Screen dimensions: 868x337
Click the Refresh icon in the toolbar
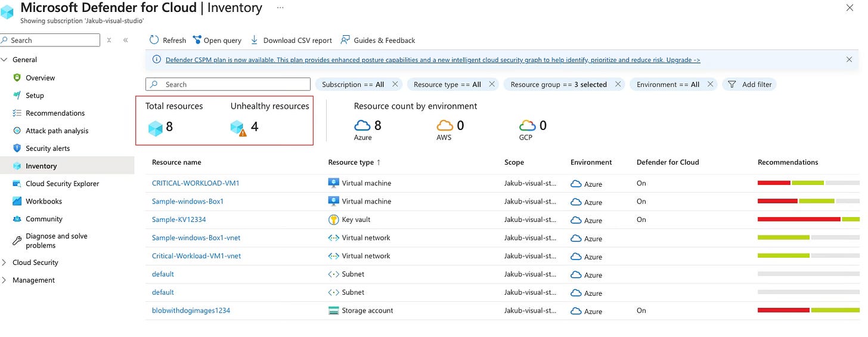154,40
